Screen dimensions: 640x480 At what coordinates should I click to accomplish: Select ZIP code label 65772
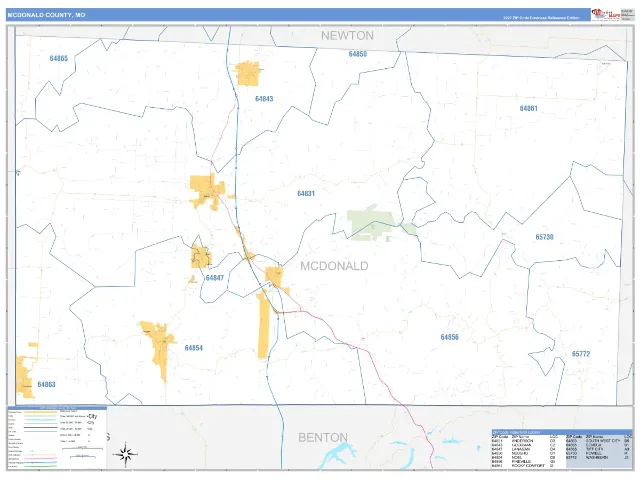pos(581,354)
